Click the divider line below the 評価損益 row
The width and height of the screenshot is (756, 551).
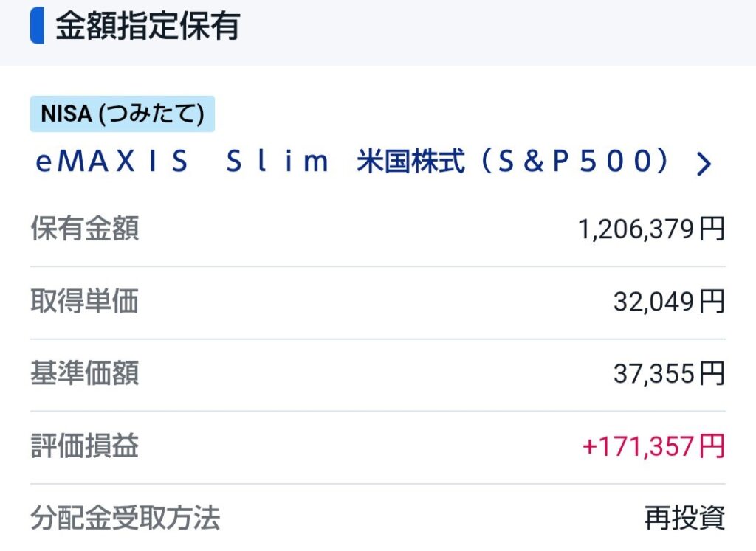378,484
